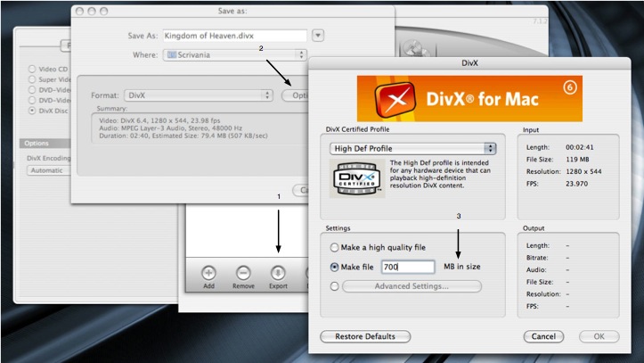The width and height of the screenshot is (644, 363).
Task: Open the Where Scrivania location dropdown
Action: [234, 54]
